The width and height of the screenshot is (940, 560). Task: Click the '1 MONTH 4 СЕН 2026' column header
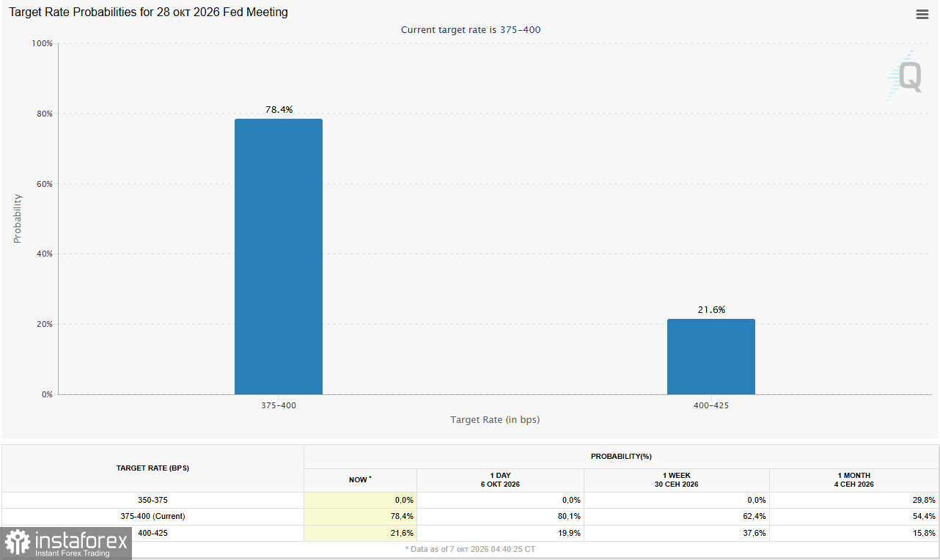(853, 480)
